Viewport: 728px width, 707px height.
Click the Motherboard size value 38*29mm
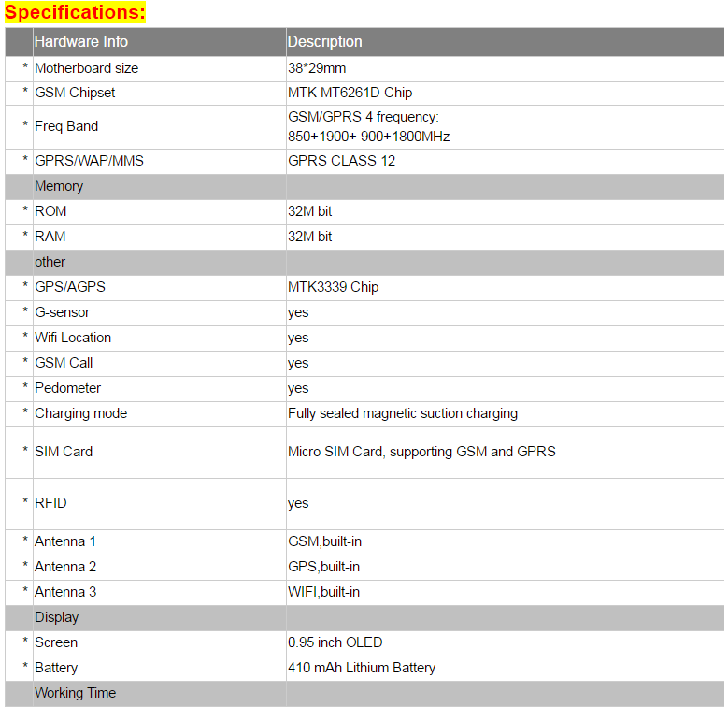tap(319, 68)
